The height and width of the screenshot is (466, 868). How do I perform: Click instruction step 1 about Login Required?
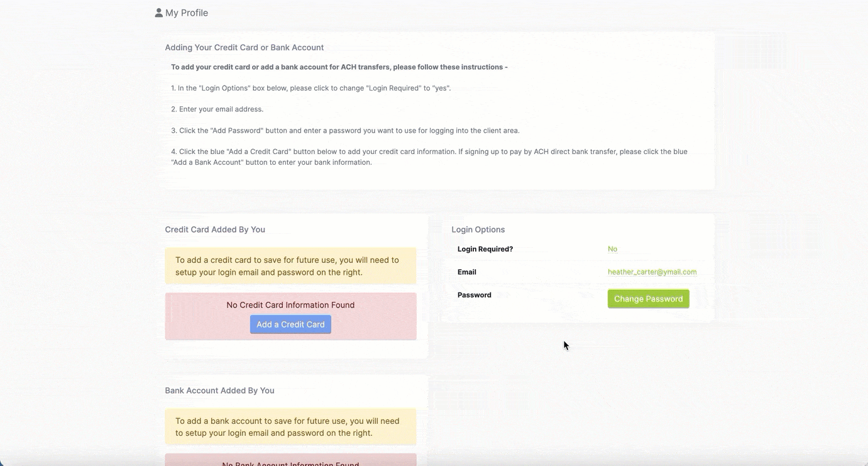[x=311, y=88]
